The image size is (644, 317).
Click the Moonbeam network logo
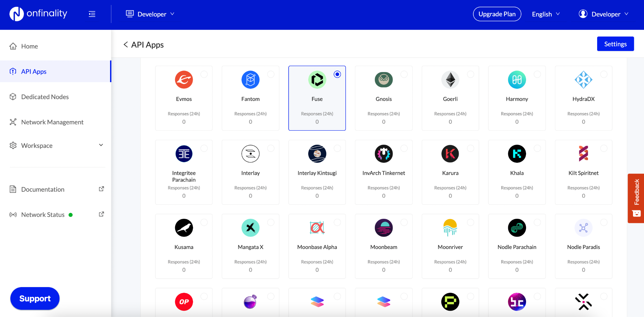tap(384, 228)
